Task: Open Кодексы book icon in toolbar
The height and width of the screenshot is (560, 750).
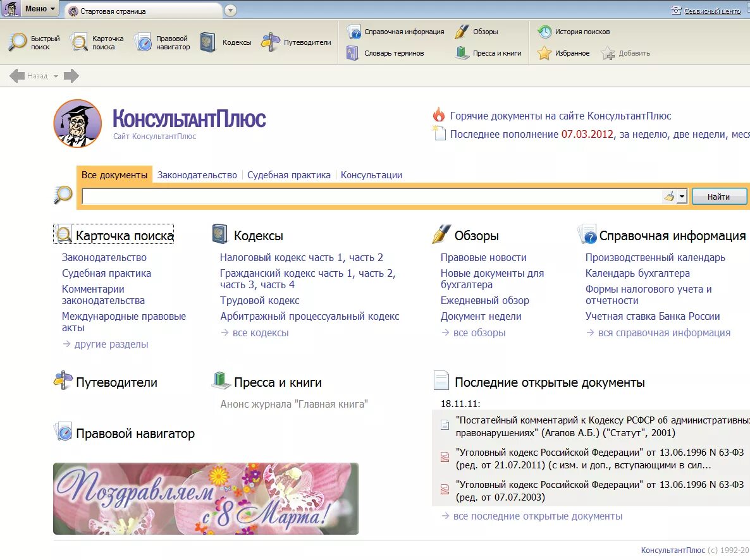Action: tap(208, 42)
